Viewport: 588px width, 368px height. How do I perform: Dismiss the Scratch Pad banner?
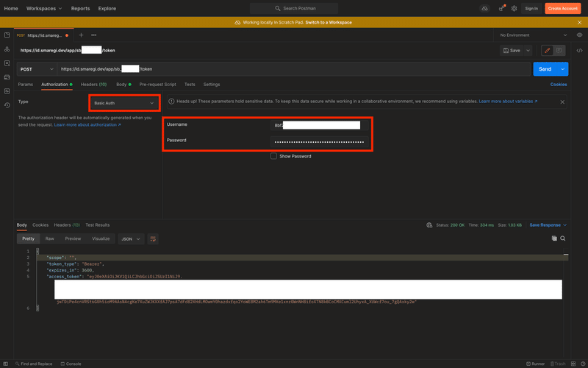point(579,23)
